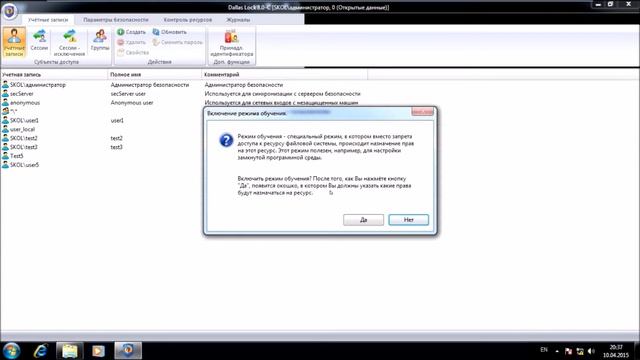Sort by the Комментарий column header
The width and height of the screenshot is (640, 360).
(284, 75)
